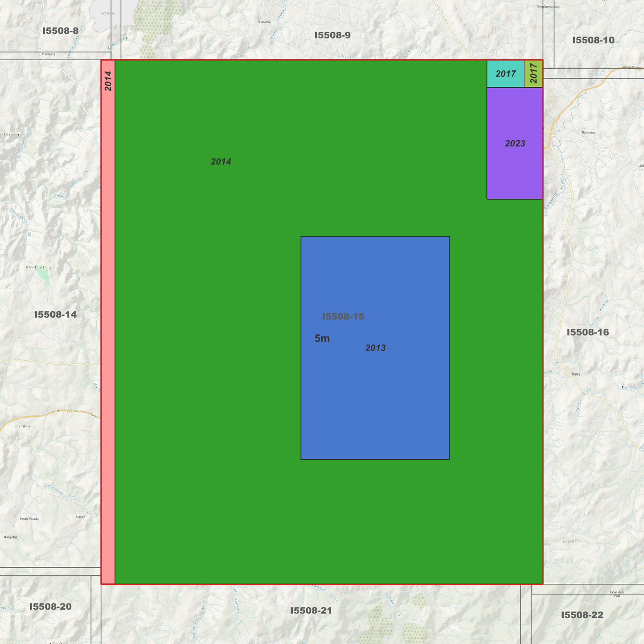Click the 2013 year label
This screenshot has height=644, width=644.
click(376, 348)
